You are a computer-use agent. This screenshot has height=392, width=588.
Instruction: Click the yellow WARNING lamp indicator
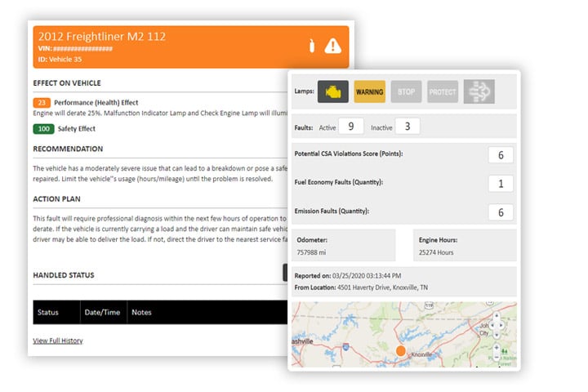point(369,92)
